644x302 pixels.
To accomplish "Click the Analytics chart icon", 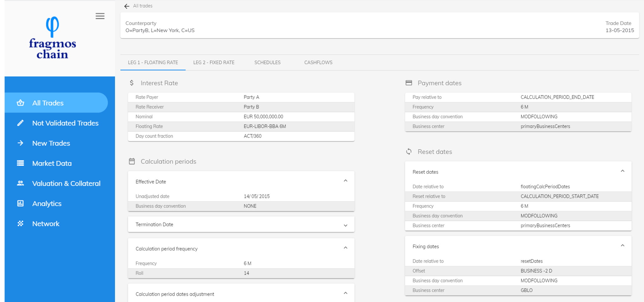I will pos(21,203).
